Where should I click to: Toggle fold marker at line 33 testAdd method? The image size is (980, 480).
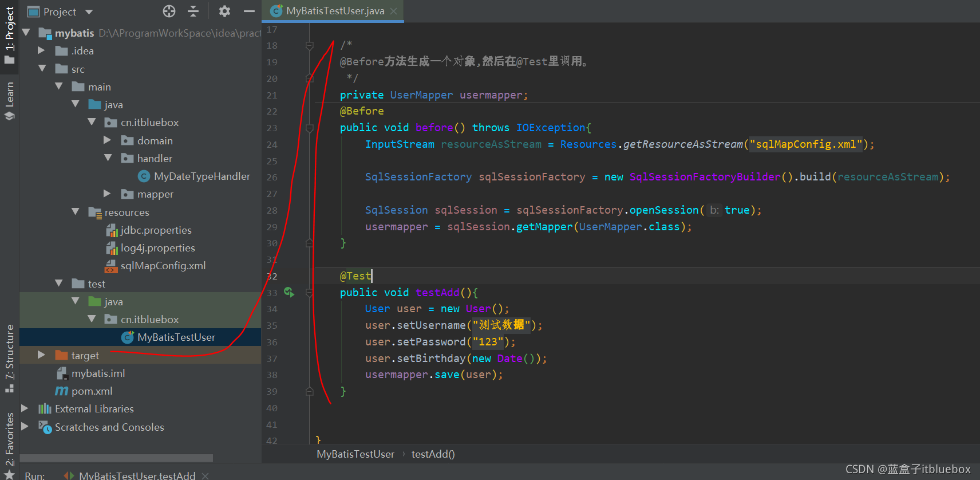tap(310, 293)
